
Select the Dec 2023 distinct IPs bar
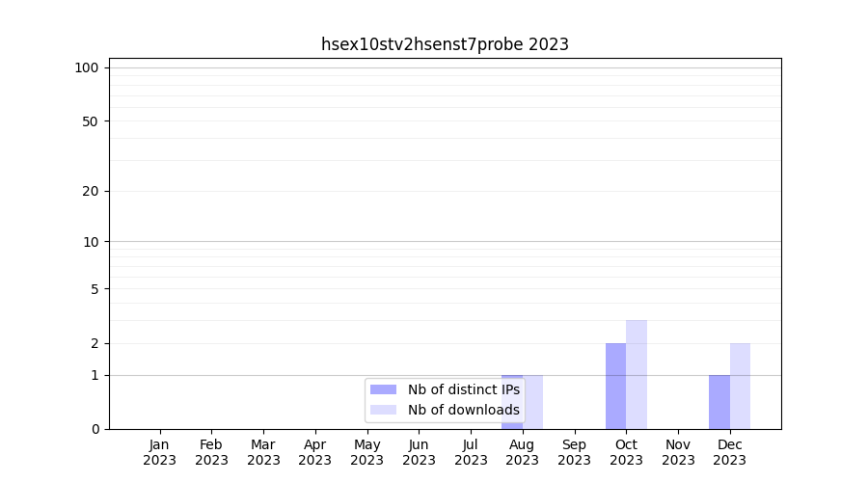[719, 401]
